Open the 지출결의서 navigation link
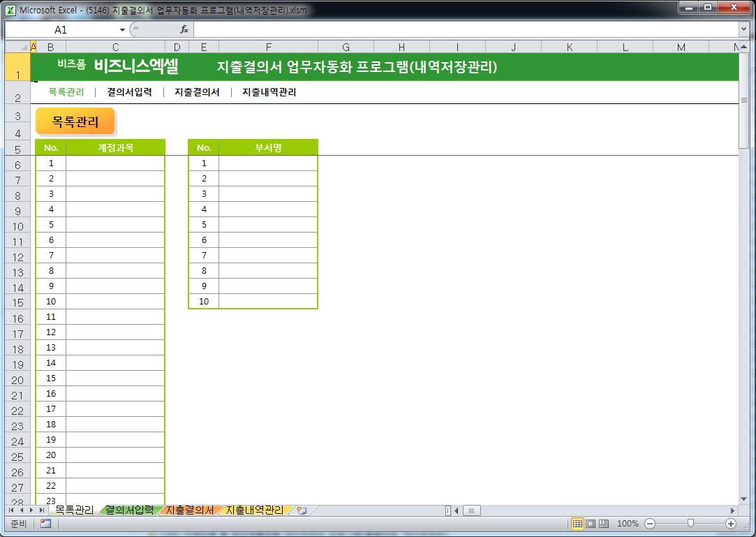Viewport: 756px width, 537px height. (x=197, y=92)
